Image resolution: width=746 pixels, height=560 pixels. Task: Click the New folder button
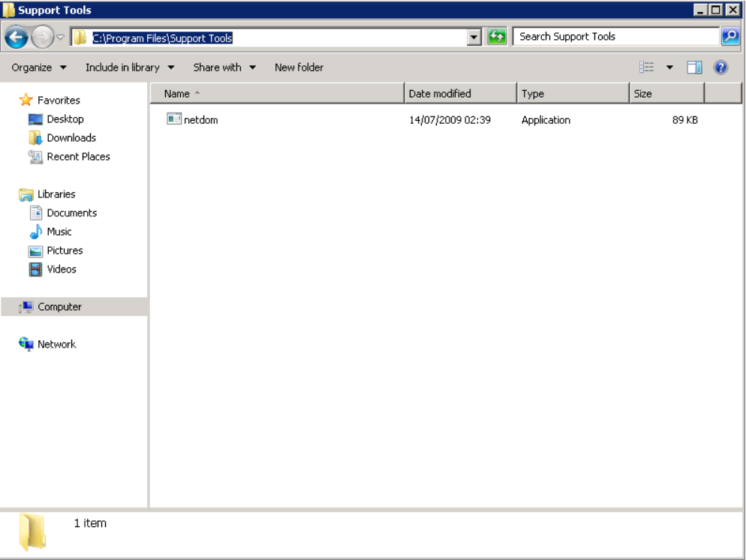pos(299,68)
